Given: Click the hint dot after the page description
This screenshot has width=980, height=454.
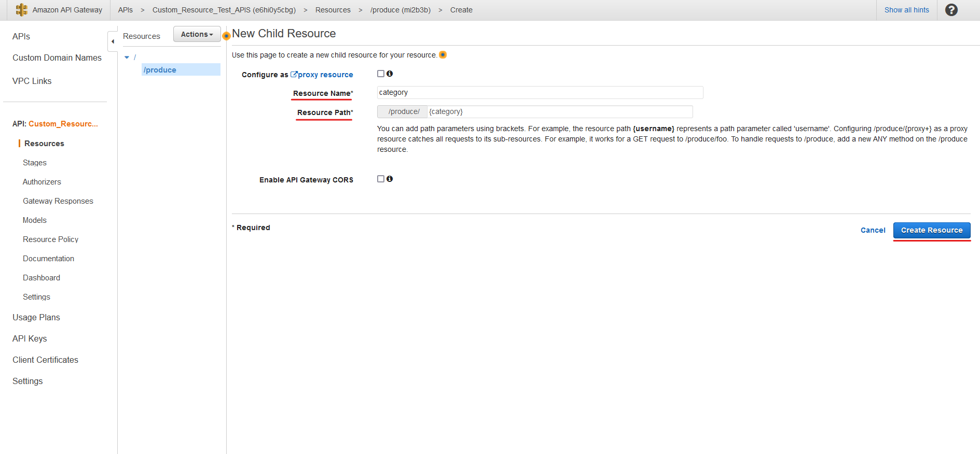Looking at the screenshot, I should point(443,55).
